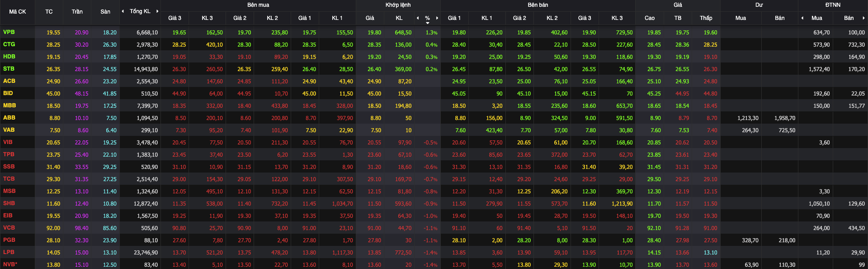Select the LPB ticker row
Viewport: 868px width, 269px height.
(x=434, y=252)
